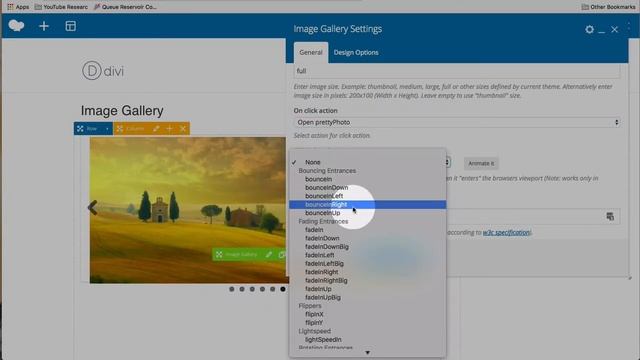This screenshot has width=640, height=360.
Task: Open the Other Bookmarks folder
Action: tap(608, 7)
